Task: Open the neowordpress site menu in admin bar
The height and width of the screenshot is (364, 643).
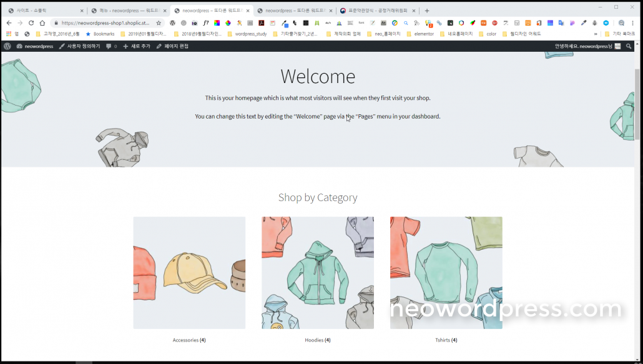Action: coord(35,46)
